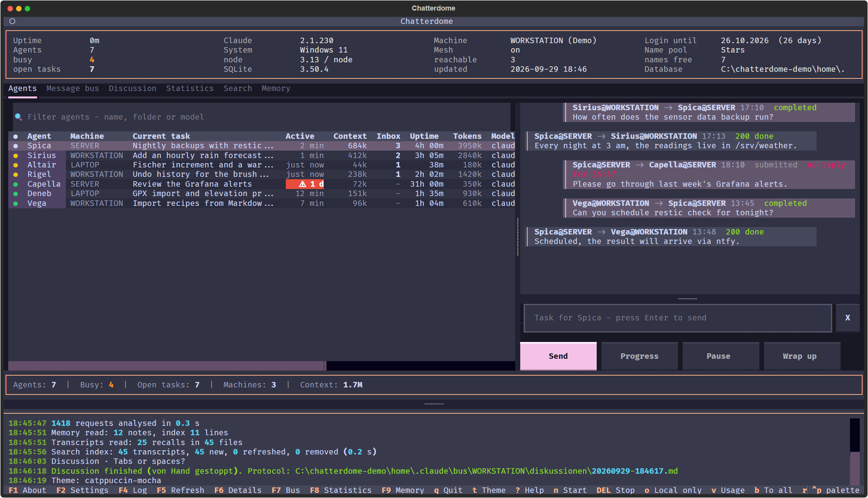Viewport: 868px width, 498px height.
Task: Click the red warning 1 d badge
Action: pyautogui.click(x=305, y=184)
